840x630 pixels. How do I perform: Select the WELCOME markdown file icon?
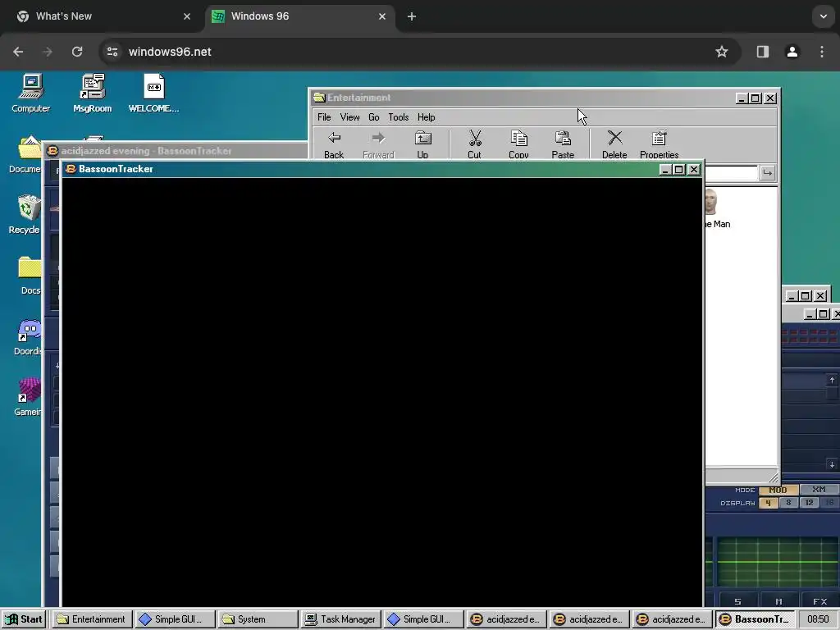[153, 94]
